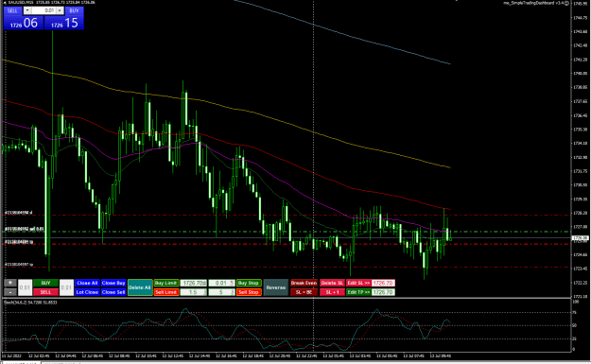Click the Break Even button
The height and width of the screenshot is (364, 591).
point(304,283)
